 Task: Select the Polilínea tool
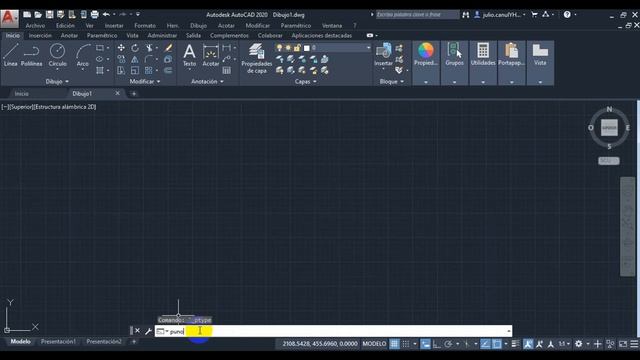[x=31, y=55]
